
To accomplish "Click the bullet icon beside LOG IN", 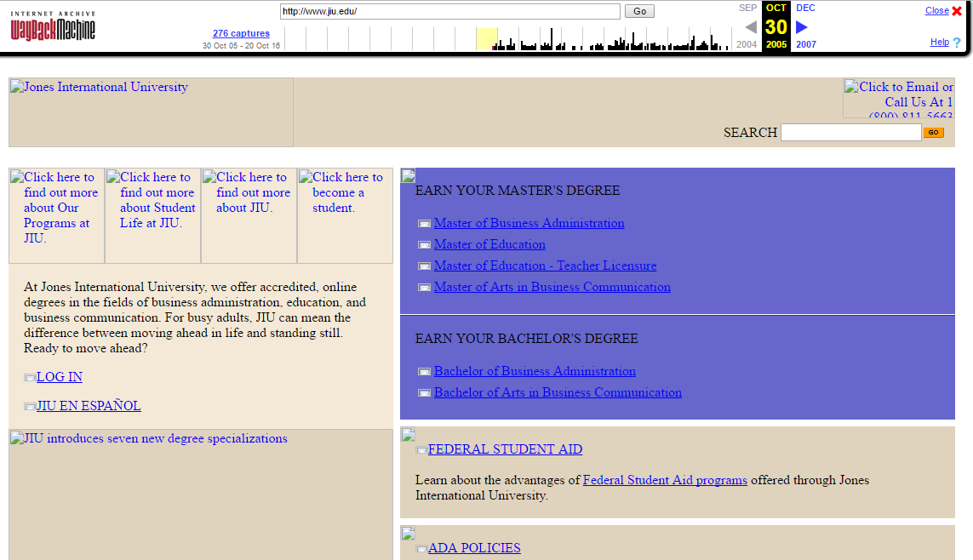I will (x=30, y=378).
